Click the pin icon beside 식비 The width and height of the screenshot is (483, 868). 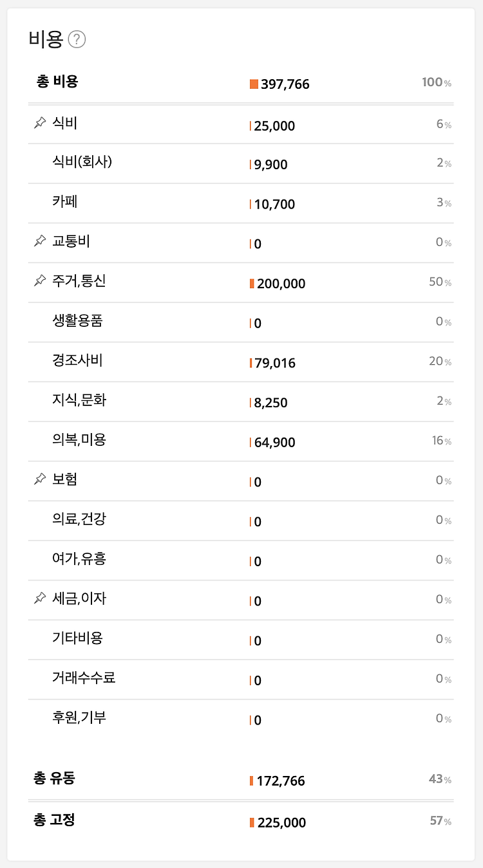pyautogui.click(x=40, y=123)
